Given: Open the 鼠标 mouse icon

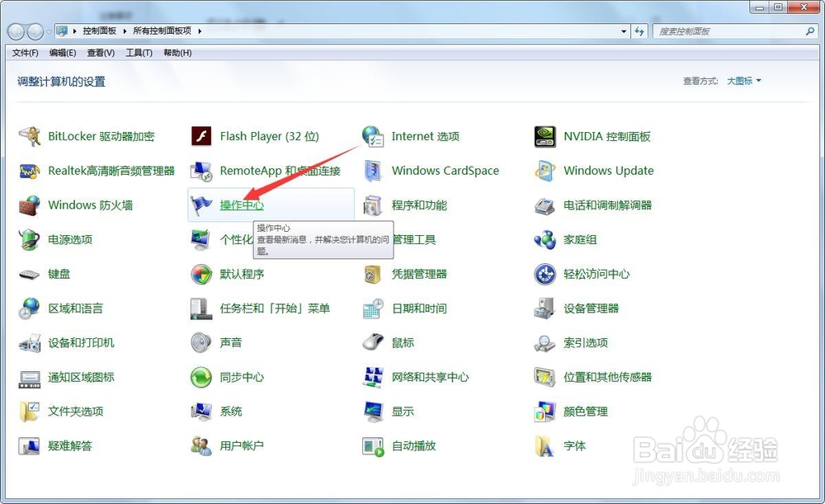Looking at the screenshot, I should coord(373,342).
